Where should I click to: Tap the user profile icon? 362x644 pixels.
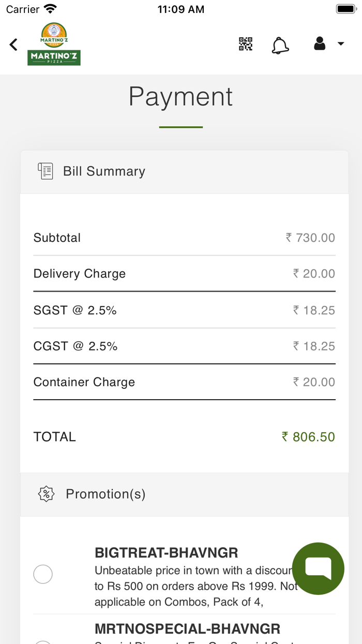pos(320,43)
